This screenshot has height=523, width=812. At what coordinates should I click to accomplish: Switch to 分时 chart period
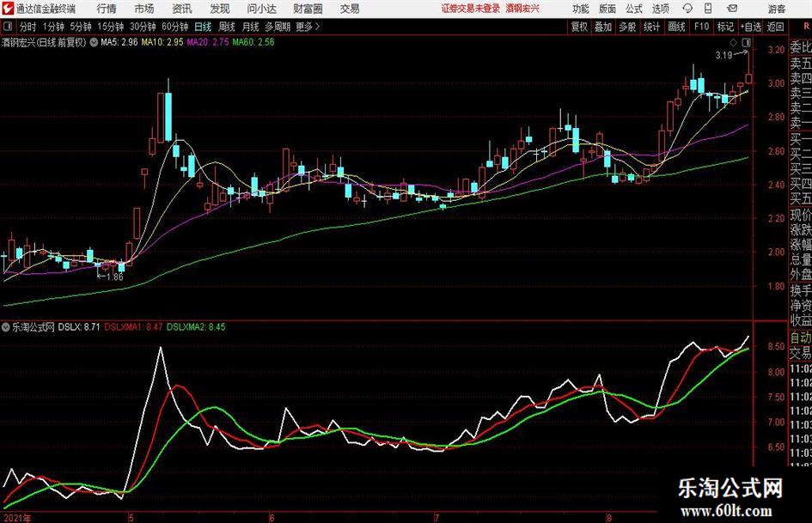[28, 27]
